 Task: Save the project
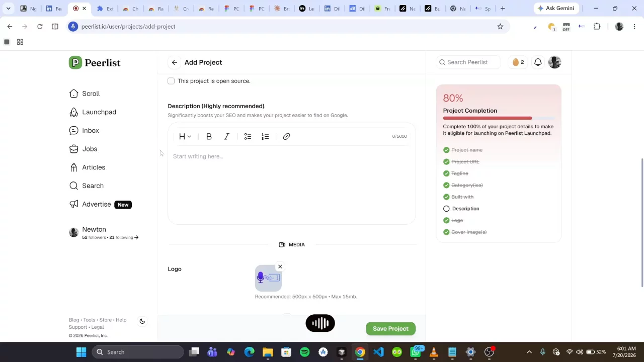point(390,328)
